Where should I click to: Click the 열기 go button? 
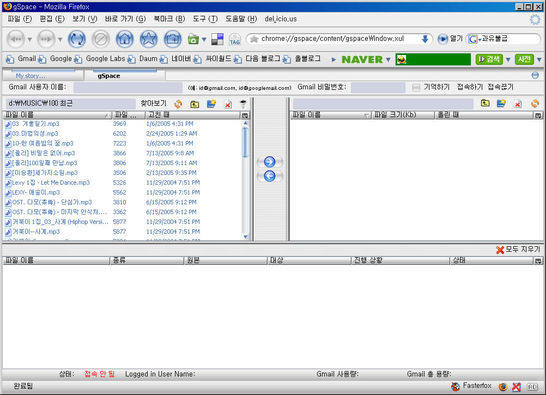tap(450, 39)
